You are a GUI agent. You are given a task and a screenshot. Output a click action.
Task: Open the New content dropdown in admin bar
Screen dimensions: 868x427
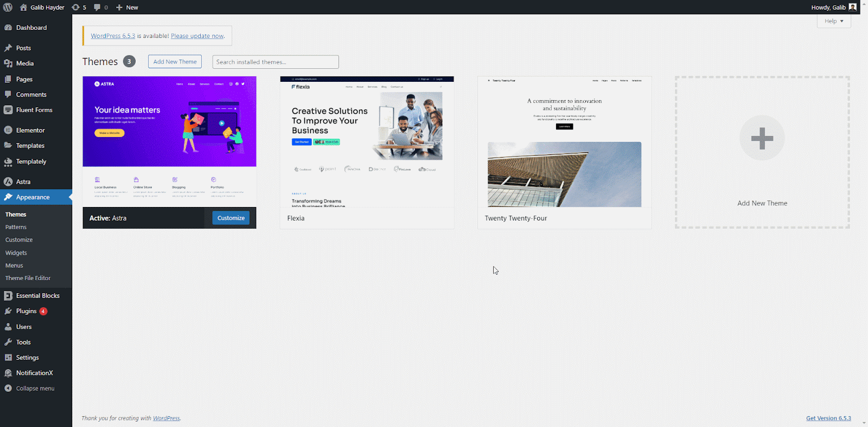(x=127, y=7)
